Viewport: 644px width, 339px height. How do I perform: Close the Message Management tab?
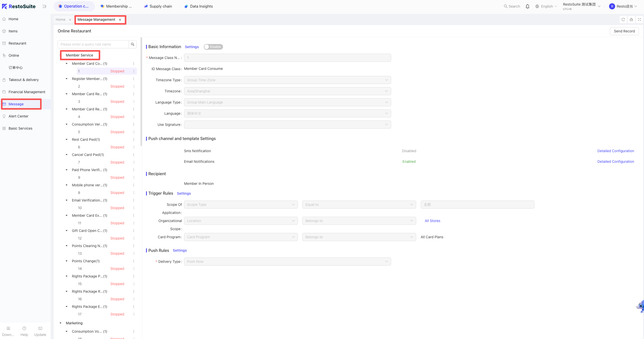[x=120, y=20]
